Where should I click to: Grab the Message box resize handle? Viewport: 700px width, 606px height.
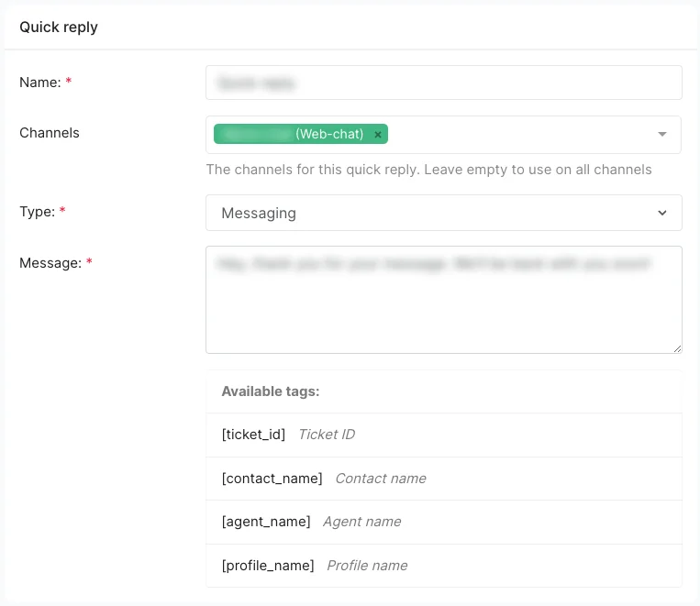[678, 348]
